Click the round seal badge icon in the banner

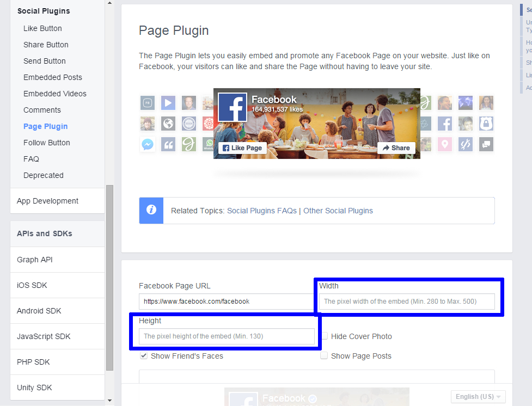click(x=189, y=124)
